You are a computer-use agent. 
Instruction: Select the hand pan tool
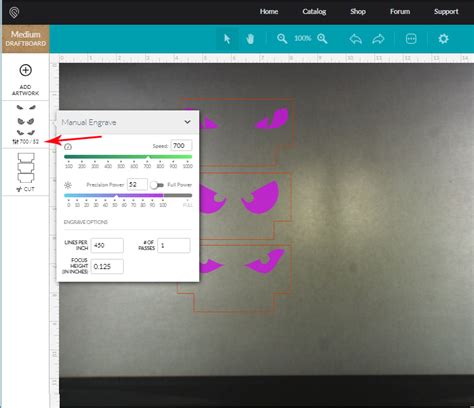pyautogui.click(x=250, y=39)
